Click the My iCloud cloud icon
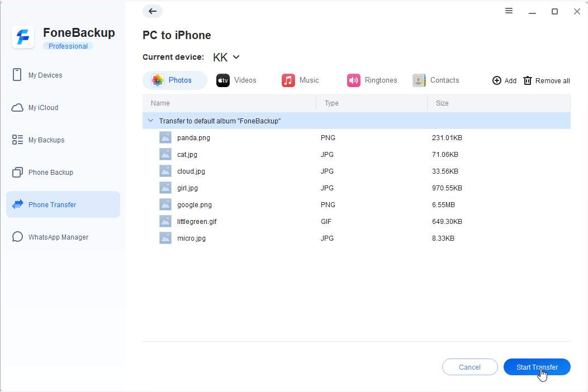Screen dimensions: 588x392 17,108
